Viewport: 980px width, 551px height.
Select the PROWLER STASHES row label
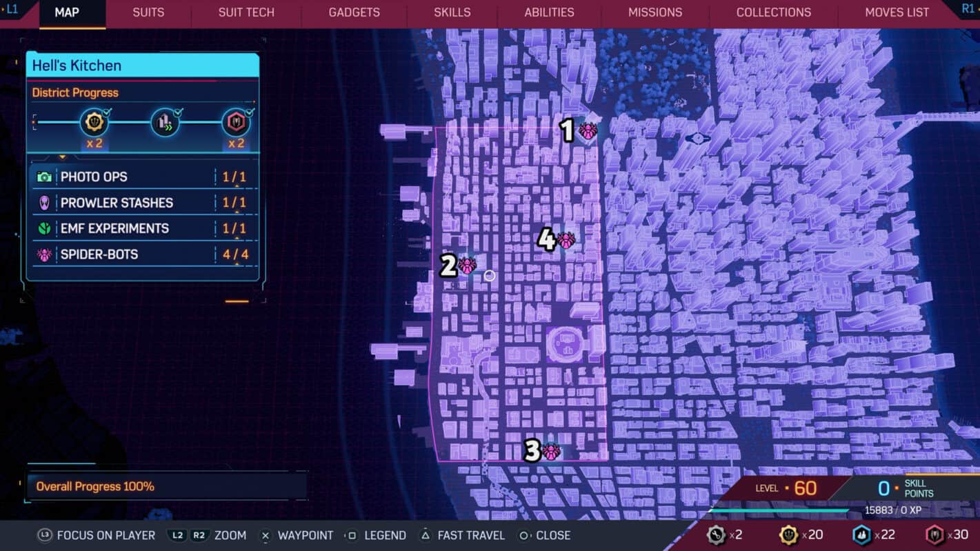pyautogui.click(x=117, y=203)
